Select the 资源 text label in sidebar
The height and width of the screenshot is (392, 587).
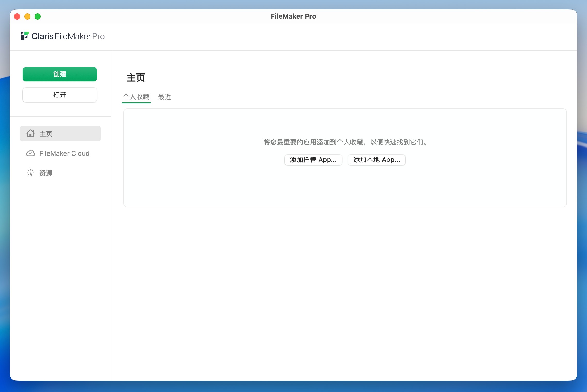(46, 173)
